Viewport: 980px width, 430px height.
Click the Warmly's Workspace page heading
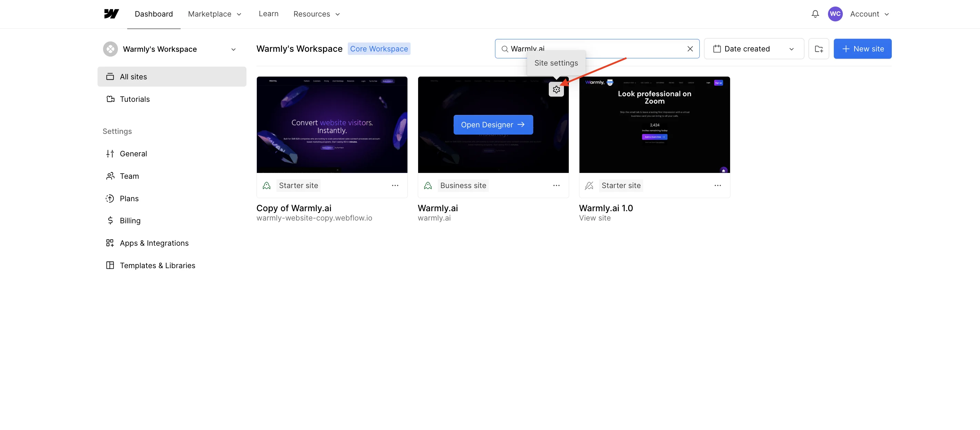click(300, 49)
